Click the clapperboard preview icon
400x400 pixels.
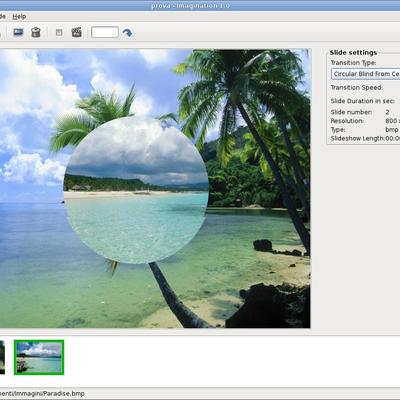77,32
